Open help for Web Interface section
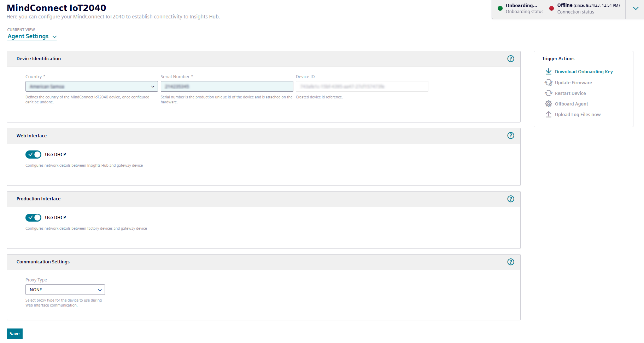The height and width of the screenshot is (343, 644). (x=511, y=136)
